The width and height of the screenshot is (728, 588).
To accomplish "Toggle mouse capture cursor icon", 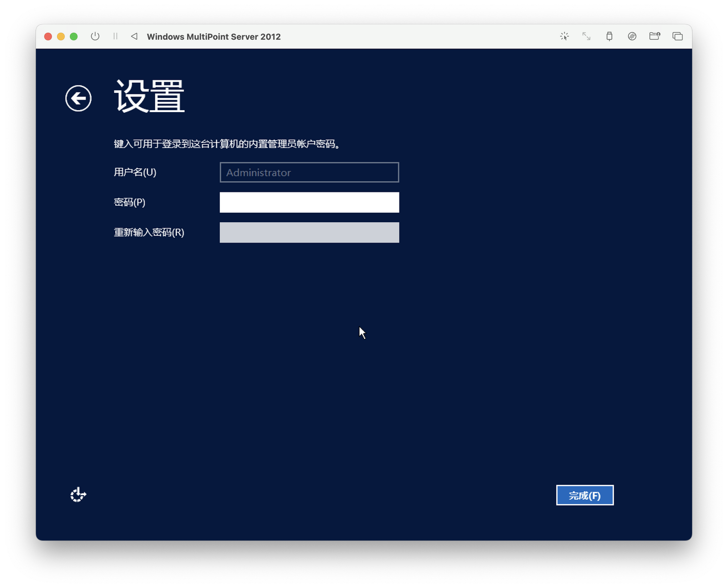I will (x=564, y=36).
